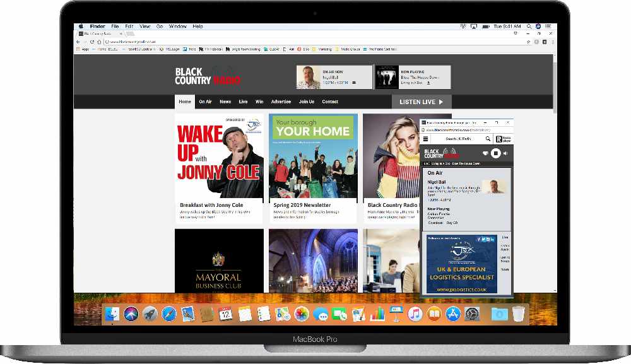
Task: Open the Photos app in dock
Action: [x=302, y=314]
